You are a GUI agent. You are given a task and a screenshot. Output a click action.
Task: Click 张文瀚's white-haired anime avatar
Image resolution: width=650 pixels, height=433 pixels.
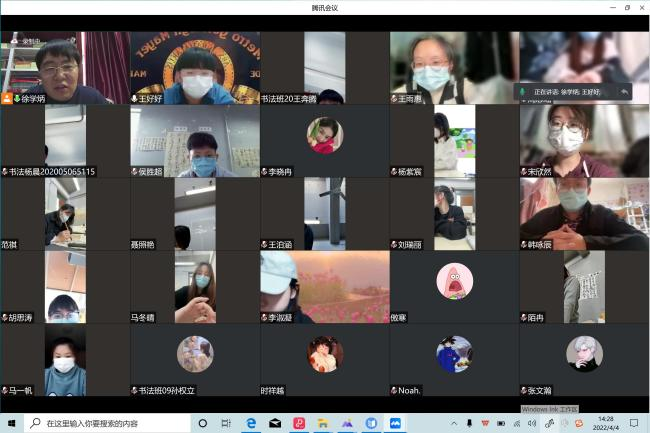click(584, 354)
